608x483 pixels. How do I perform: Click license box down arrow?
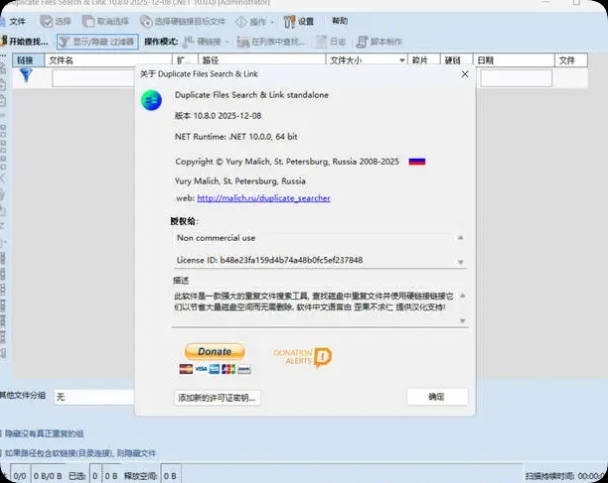pyautogui.click(x=461, y=262)
